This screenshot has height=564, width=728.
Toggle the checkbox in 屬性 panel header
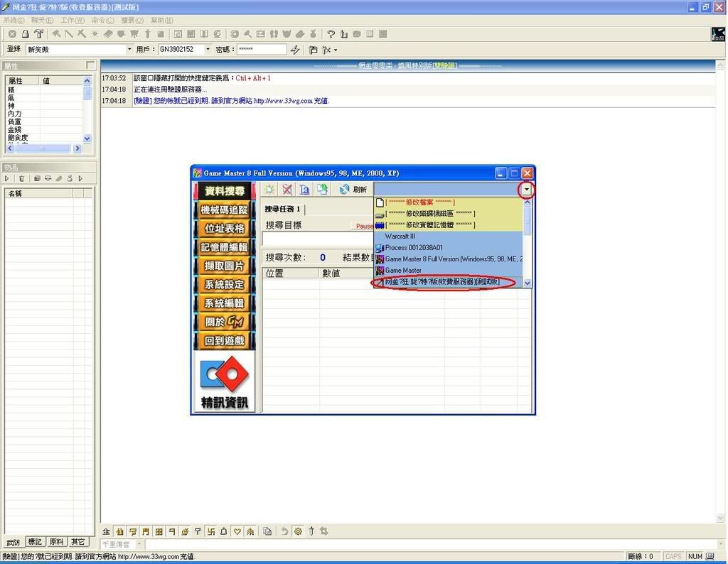90,65
